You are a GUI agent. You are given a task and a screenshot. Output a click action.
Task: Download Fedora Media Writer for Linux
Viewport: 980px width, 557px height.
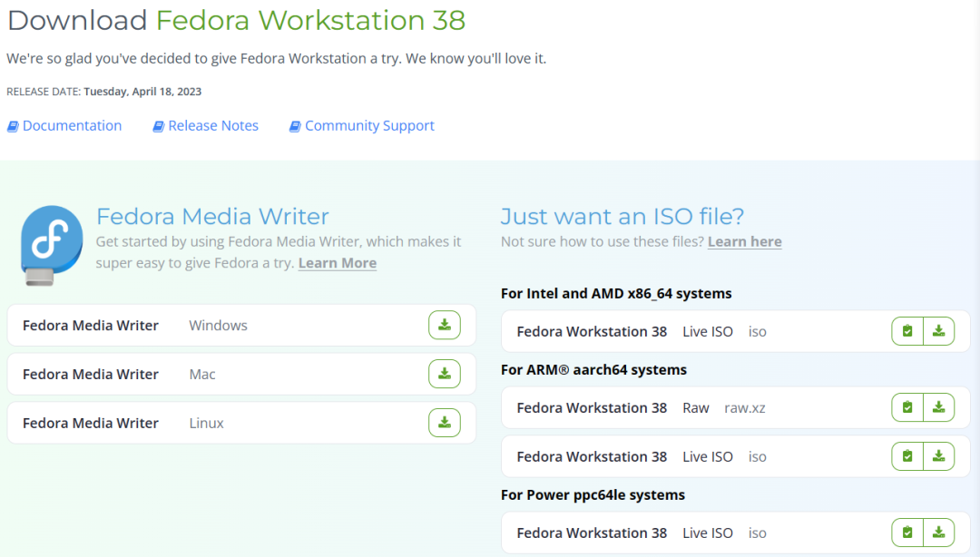tap(445, 423)
